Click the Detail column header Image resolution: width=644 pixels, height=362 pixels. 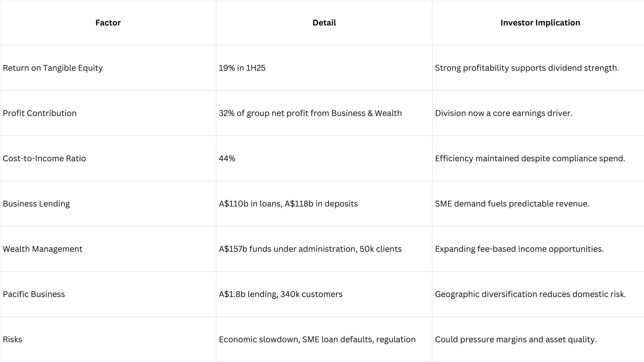pyautogui.click(x=324, y=23)
